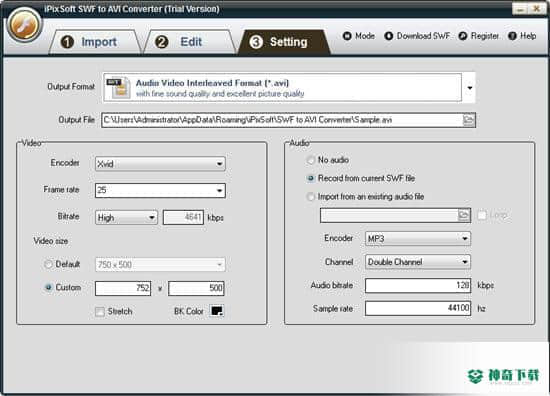Open the Mode menu
550x396 pixels.
coord(358,36)
